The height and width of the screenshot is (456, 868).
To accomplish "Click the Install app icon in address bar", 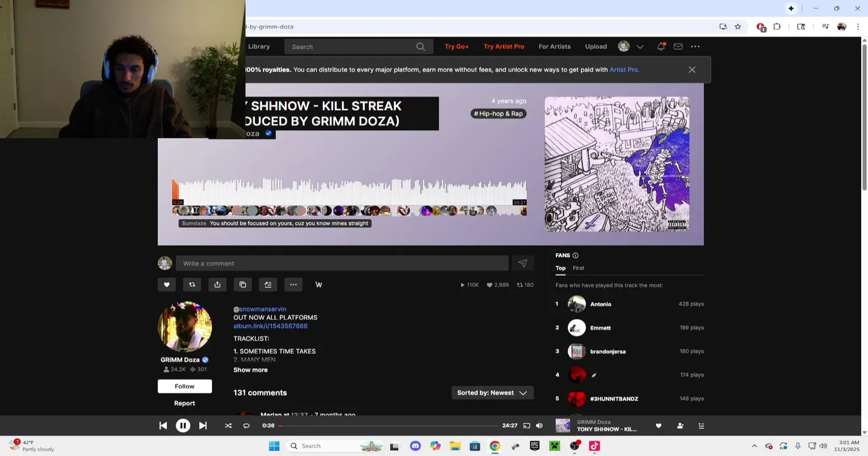I will point(723,27).
